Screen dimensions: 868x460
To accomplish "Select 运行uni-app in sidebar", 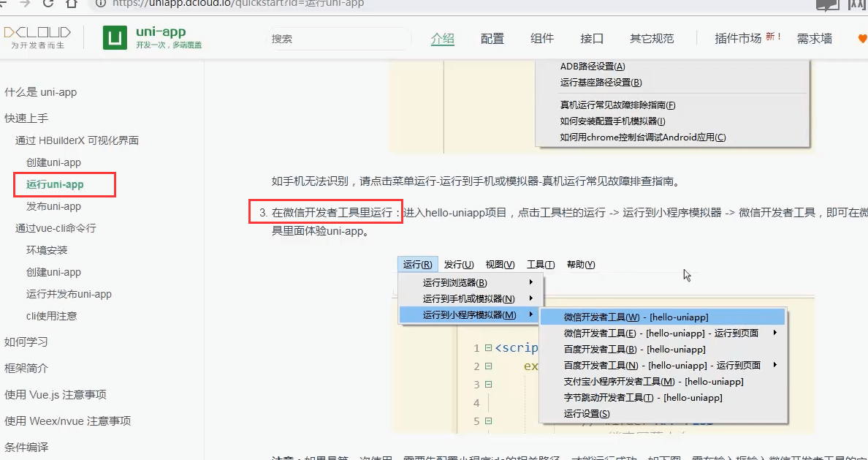I will [55, 184].
